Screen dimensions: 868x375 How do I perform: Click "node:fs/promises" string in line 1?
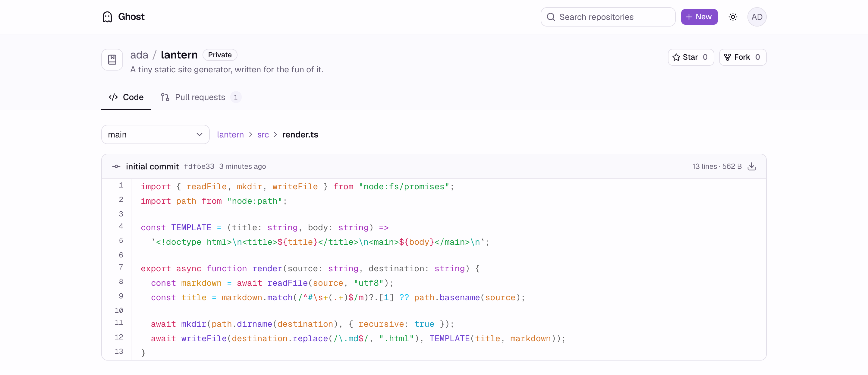pos(404,187)
